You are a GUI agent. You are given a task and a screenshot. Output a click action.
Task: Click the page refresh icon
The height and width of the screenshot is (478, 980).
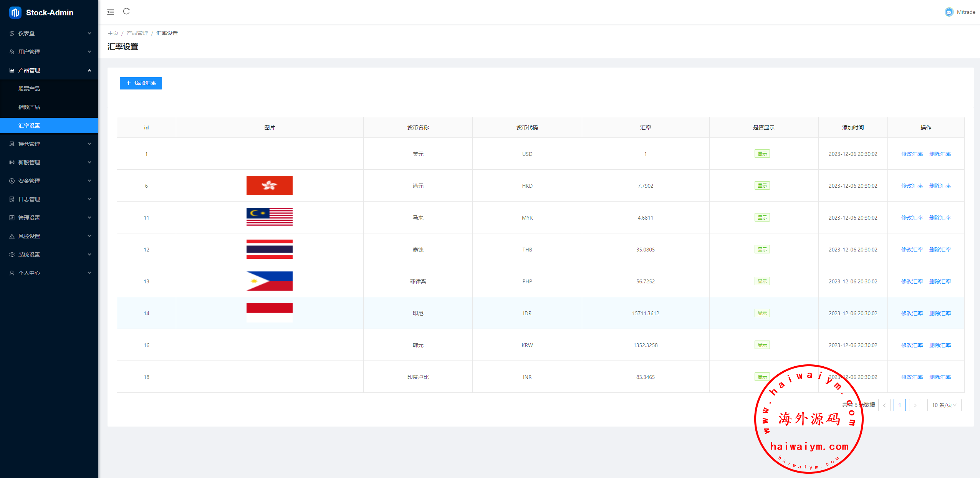tap(126, 12)
